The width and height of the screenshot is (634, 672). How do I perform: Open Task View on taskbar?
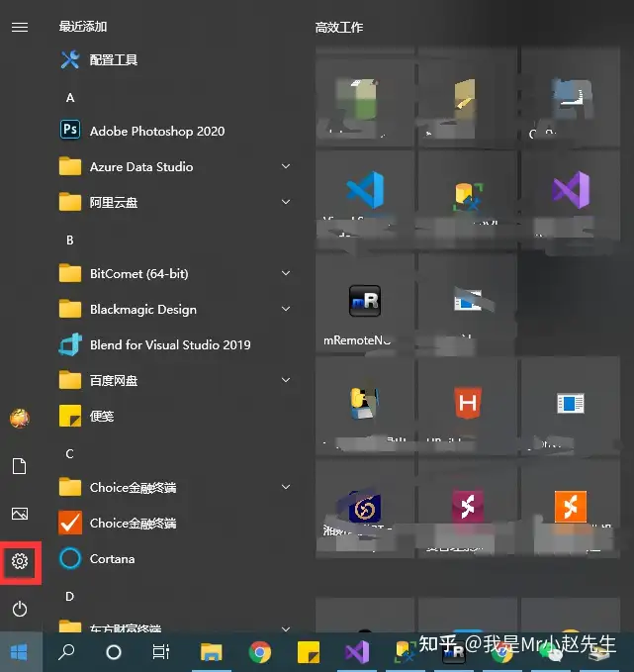[161, 652]
